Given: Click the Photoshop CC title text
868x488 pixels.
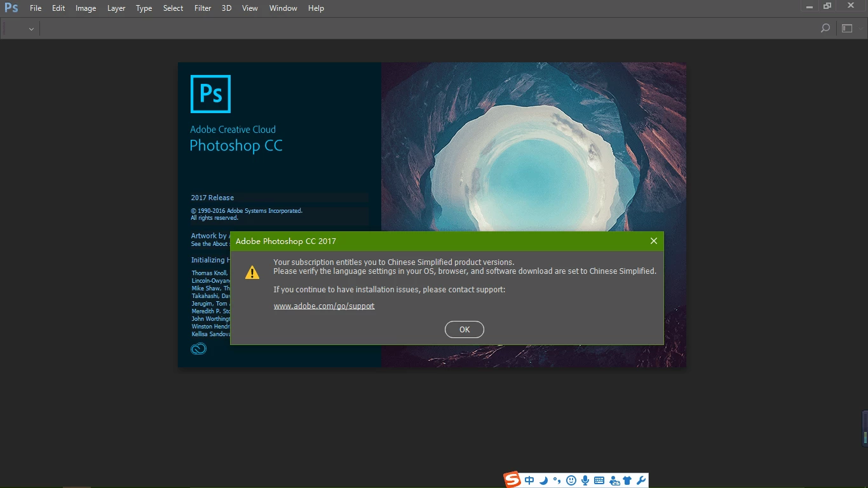Looking at the screenshot, I should coord(236,146).
